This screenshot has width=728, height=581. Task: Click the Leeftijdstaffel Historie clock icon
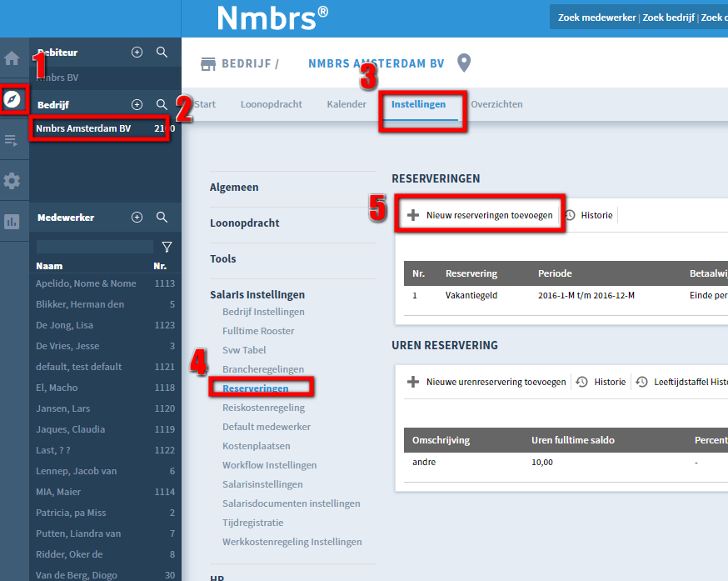pos(641,382)
